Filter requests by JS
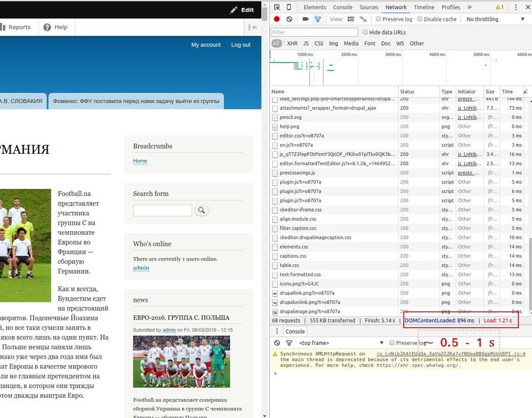 (306, 44)
